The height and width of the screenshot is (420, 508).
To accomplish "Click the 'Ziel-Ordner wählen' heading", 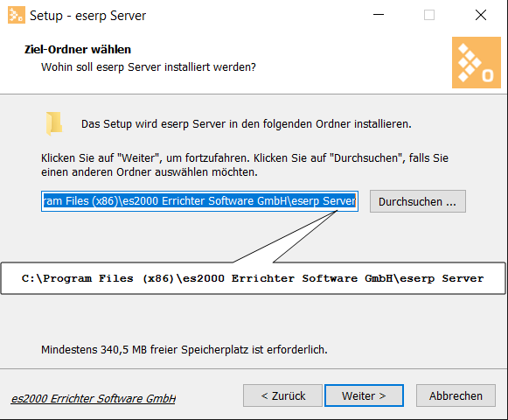I will point(78,49).
